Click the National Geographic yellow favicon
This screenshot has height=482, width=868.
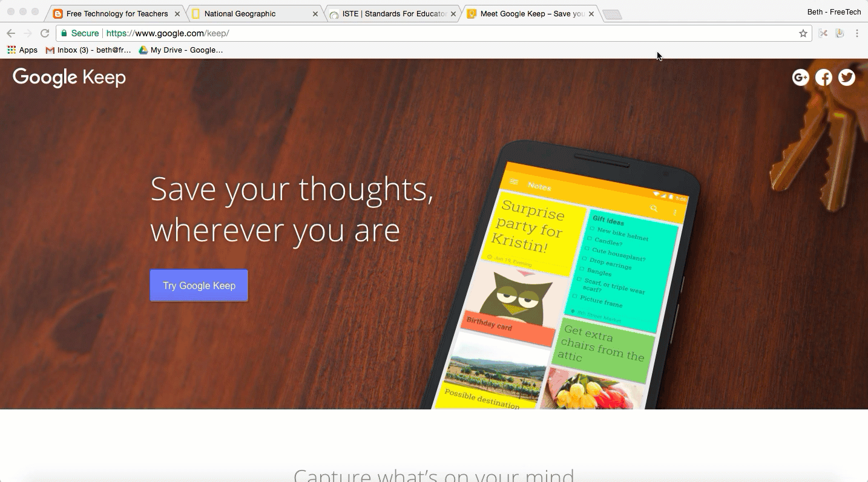pos(196,14)
